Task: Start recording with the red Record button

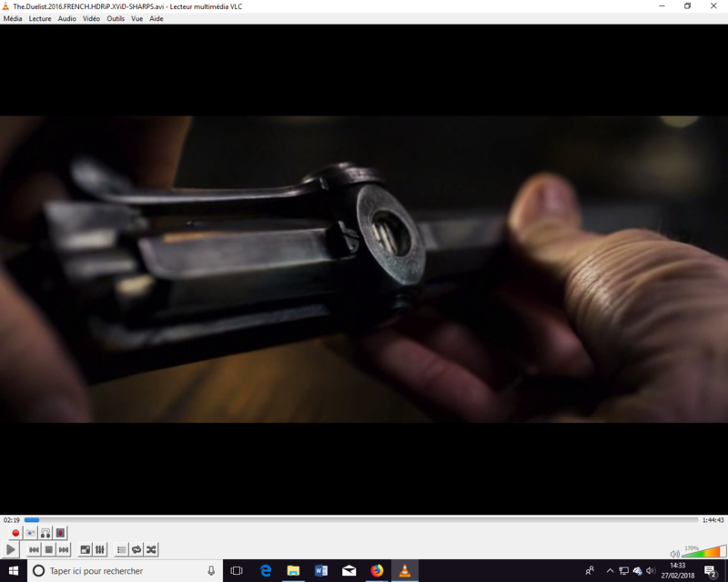Action: pyautogui.click(x=15, y=533)
